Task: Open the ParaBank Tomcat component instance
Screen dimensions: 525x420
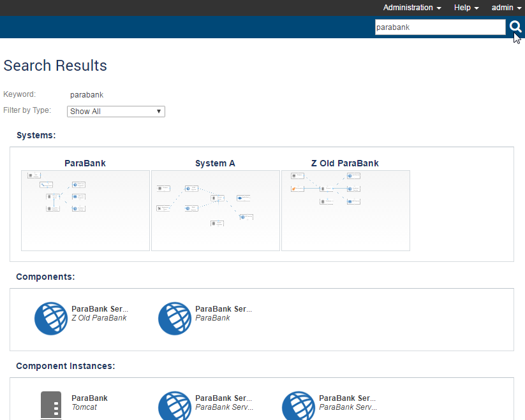Action: tap(89, 398)
